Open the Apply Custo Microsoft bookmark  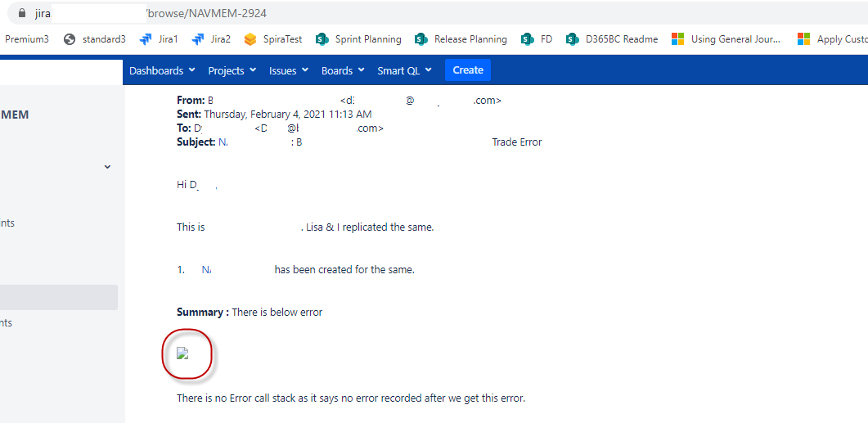832,39
